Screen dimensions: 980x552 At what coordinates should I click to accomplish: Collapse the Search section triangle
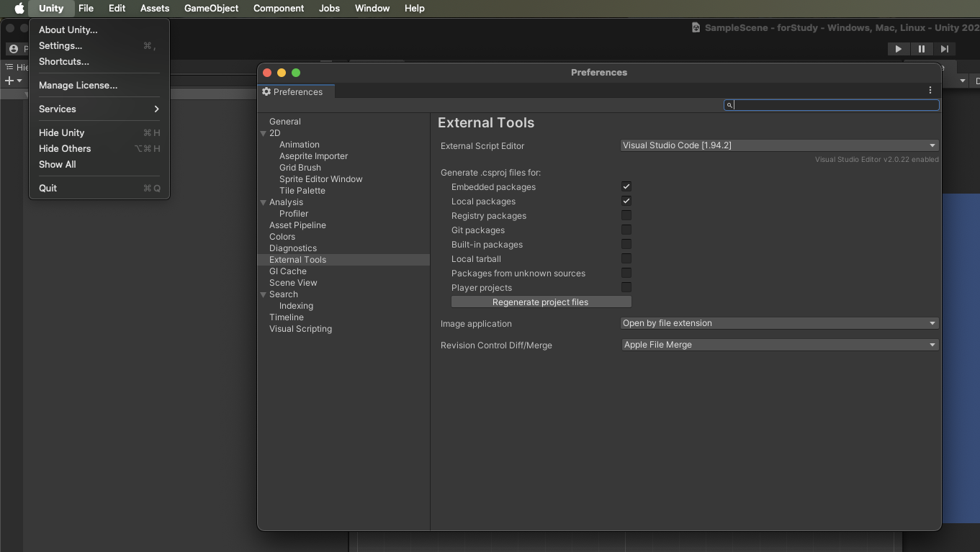coord(264,294)
